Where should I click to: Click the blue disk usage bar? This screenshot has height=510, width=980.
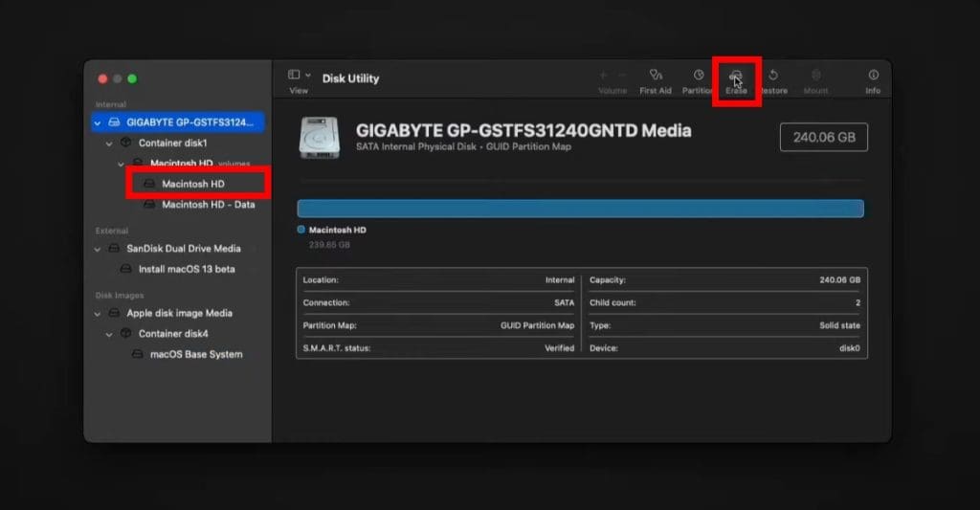580,209
